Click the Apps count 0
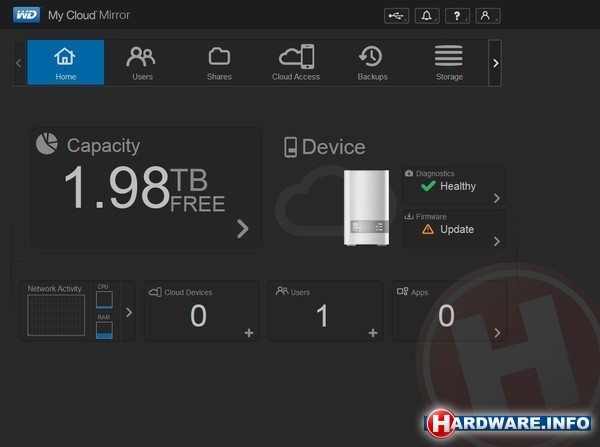 tap(446, 316)
